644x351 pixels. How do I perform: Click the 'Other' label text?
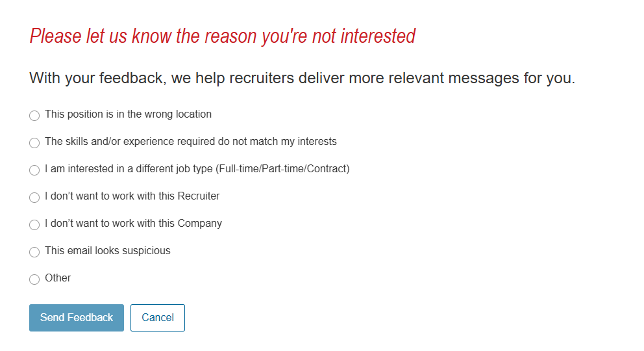[58, 278]
